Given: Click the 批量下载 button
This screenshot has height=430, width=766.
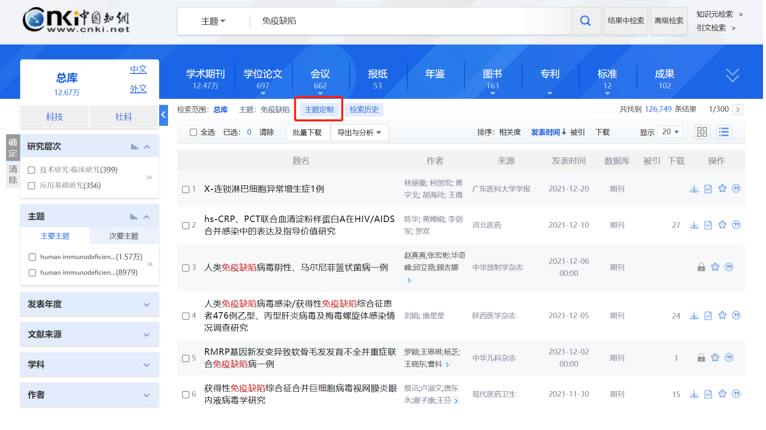Looking at the screenshot, I should click(306, 133).
